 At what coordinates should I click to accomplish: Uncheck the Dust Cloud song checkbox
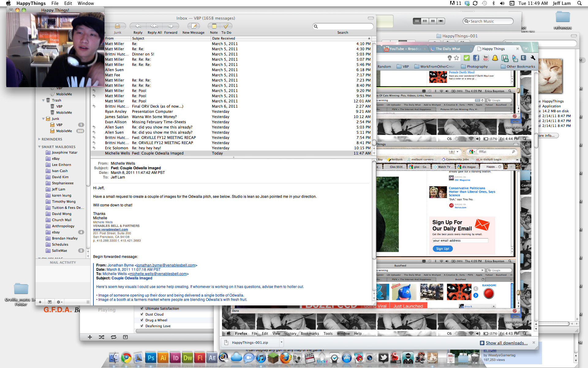coord(142,314)
